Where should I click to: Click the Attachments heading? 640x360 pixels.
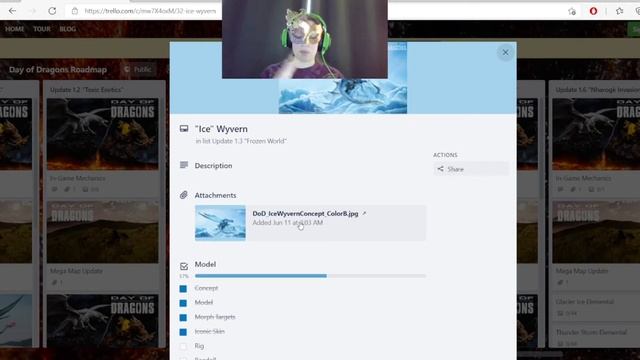pos(215,196)
